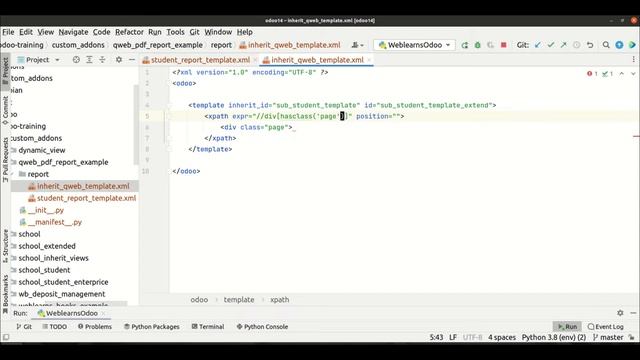
Task: Open the 4 spaces indent setting
Action: coord(502,337)
